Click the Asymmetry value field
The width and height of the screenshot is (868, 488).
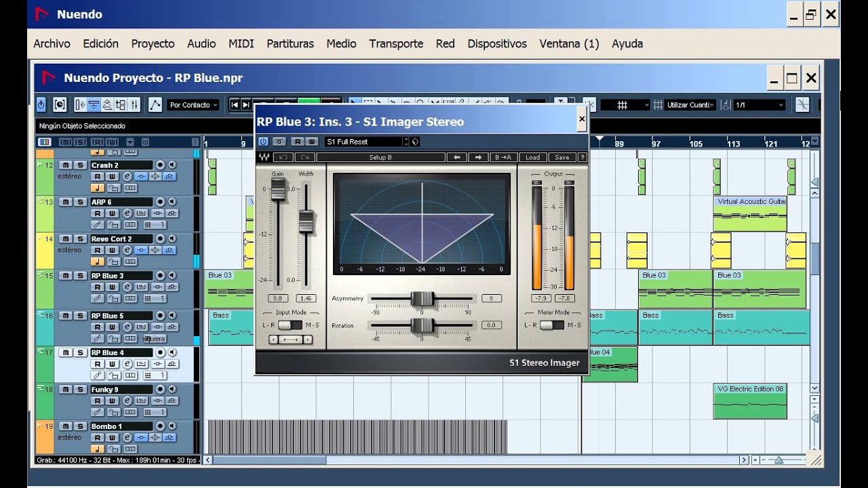click(492, 298)
